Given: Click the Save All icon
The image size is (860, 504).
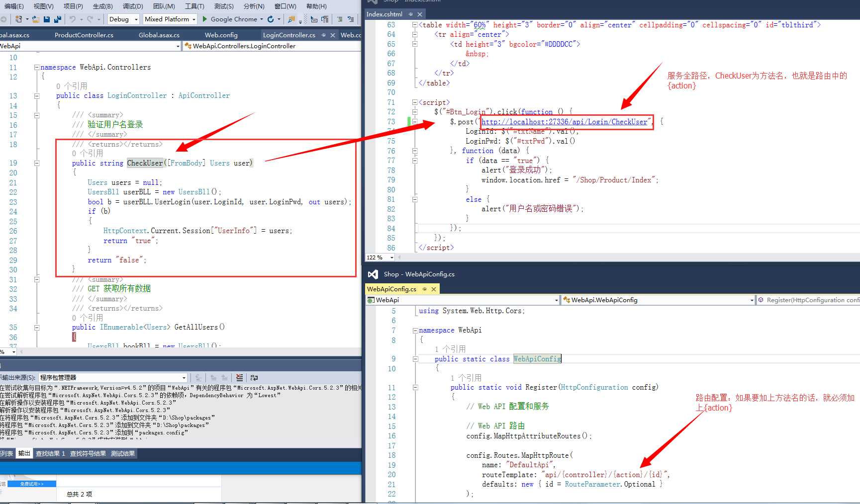Looking at the screenshot, I should [58, 19].
